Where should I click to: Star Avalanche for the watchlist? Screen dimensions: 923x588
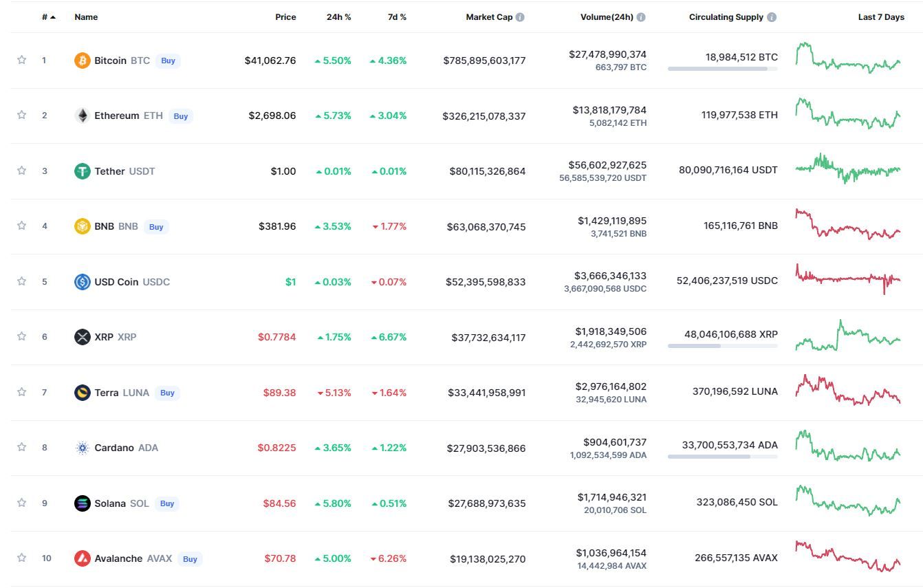[21, 558]
